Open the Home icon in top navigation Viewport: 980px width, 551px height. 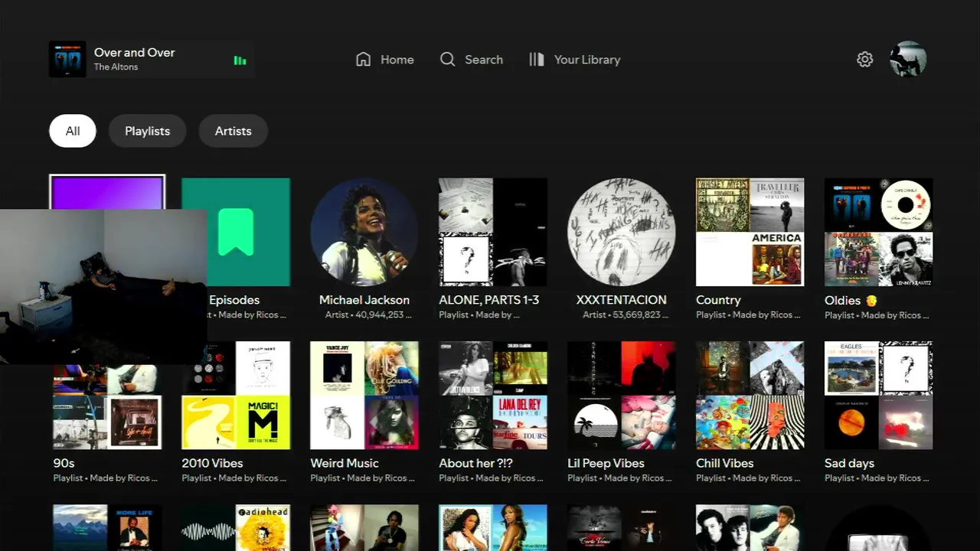point(364,59)
